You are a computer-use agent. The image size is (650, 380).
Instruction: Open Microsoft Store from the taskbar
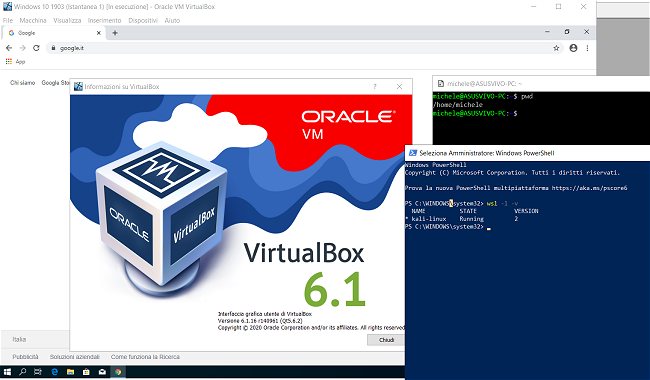[x=86, y=372]
